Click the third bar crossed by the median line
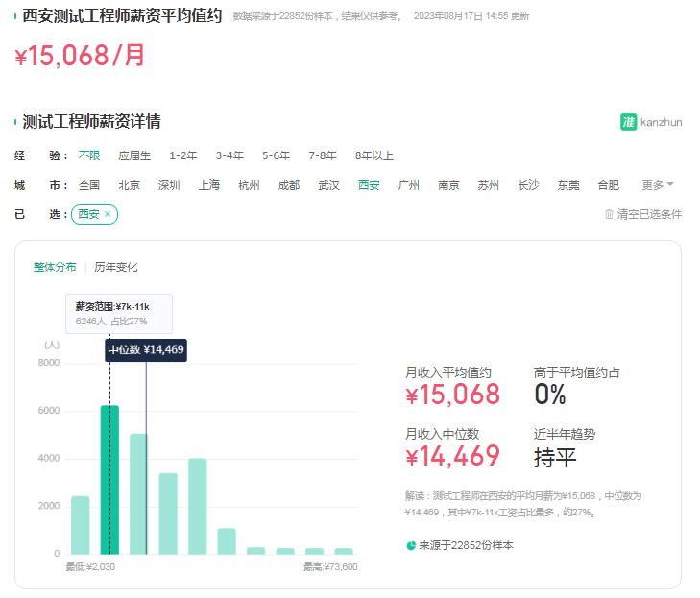The width and height of the screenshot is (700, 598). tap(139, 494)
